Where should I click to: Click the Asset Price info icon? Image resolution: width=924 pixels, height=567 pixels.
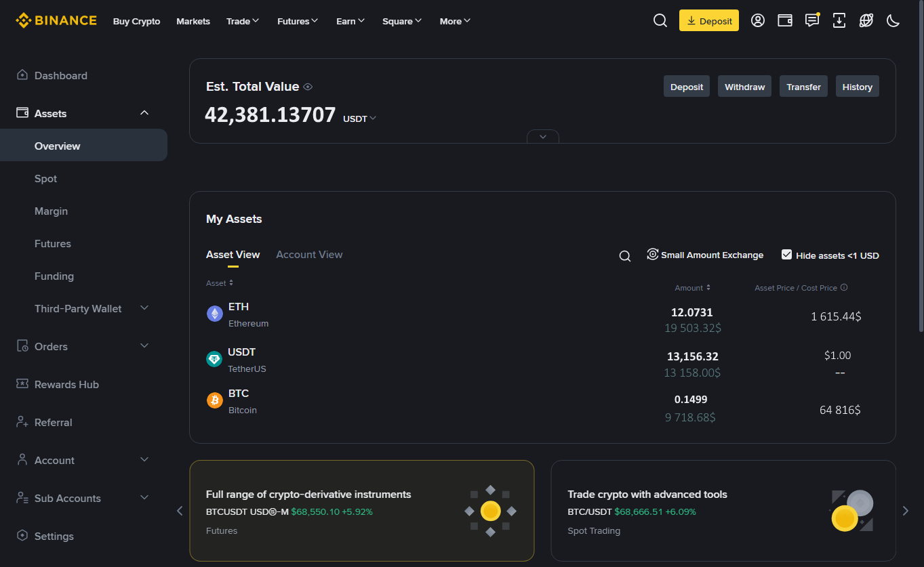[844, 287]
